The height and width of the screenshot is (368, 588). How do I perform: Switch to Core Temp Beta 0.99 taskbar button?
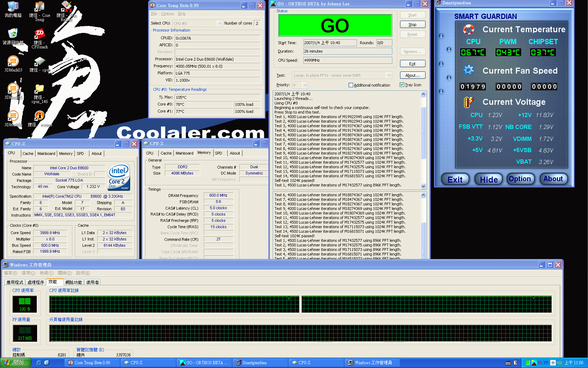click(93, 363)
